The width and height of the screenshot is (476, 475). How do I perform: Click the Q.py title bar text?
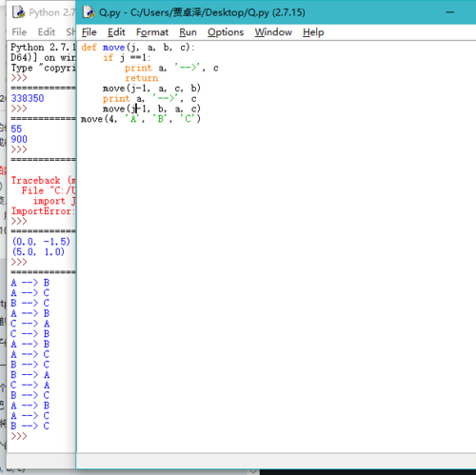tap(202, 12)
